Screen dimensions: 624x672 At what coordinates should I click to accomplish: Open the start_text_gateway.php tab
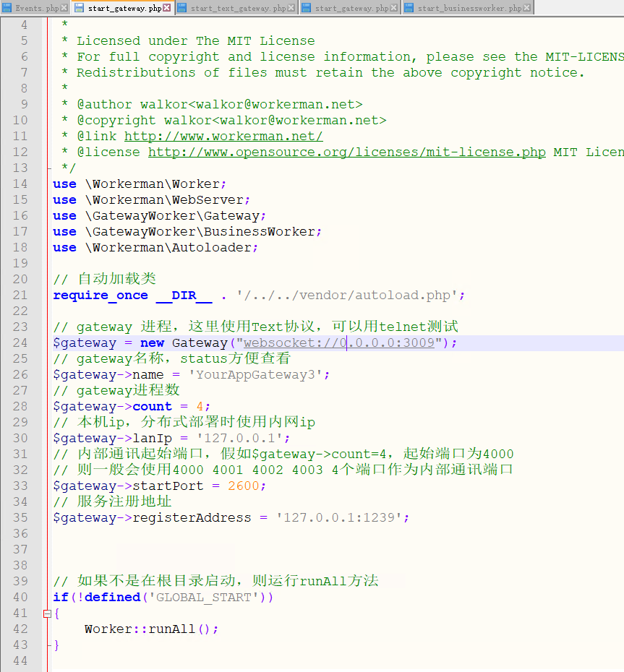click(236, 8)
